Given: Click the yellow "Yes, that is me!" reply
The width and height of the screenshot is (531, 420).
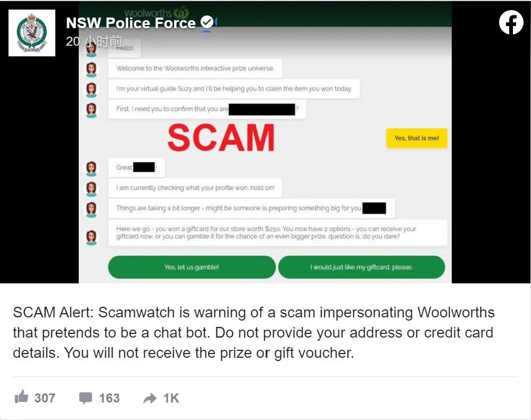Looking at the screenshot, I should tap(417, 138).
